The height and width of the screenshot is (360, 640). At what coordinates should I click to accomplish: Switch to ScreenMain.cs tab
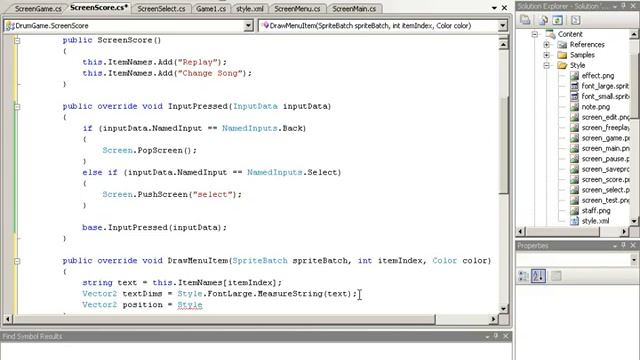tap(354, 9)
